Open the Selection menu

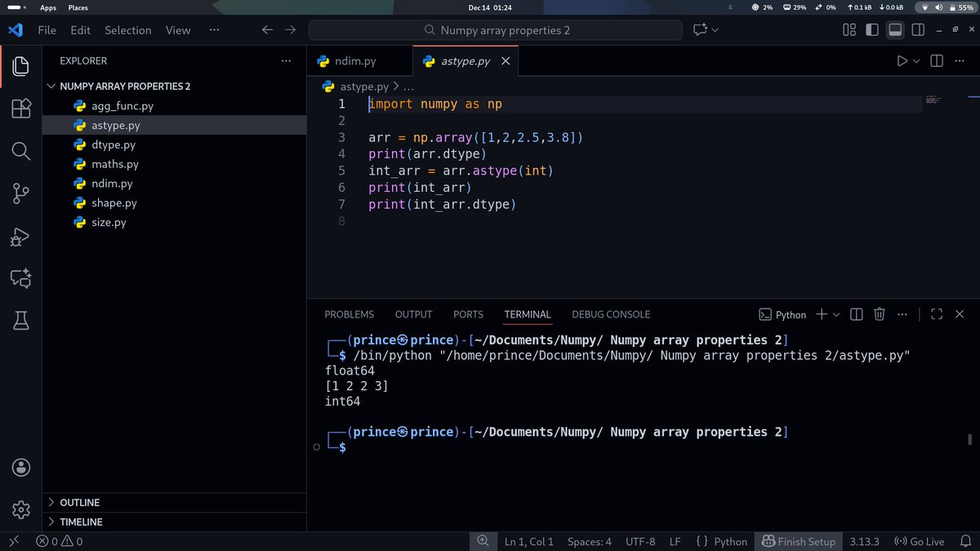click(x=127, y=30)
